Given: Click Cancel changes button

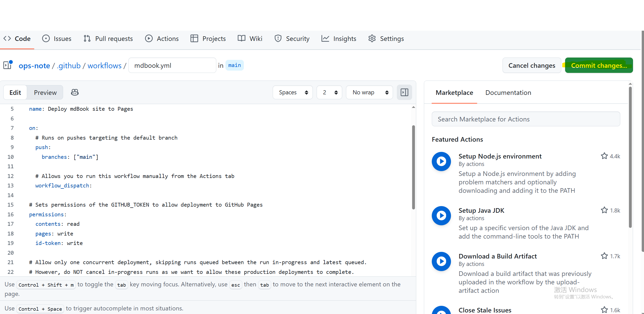Looking at the screenshot, I should point(532,65).
